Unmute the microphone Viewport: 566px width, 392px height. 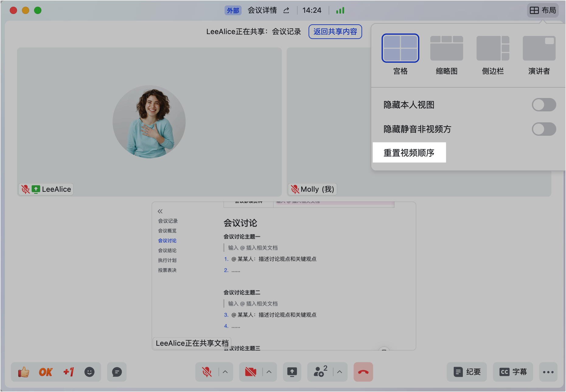pyautogui.click(x=207, y=372)
